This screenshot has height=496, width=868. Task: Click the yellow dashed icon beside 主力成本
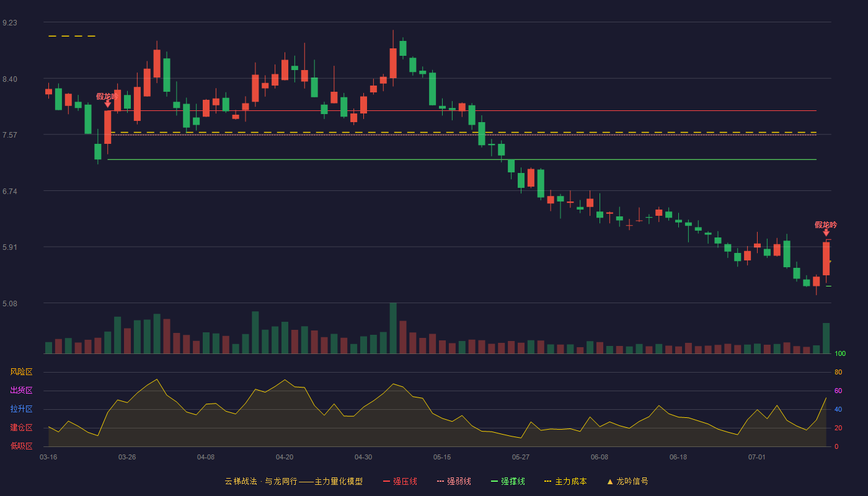coord(547,481)
